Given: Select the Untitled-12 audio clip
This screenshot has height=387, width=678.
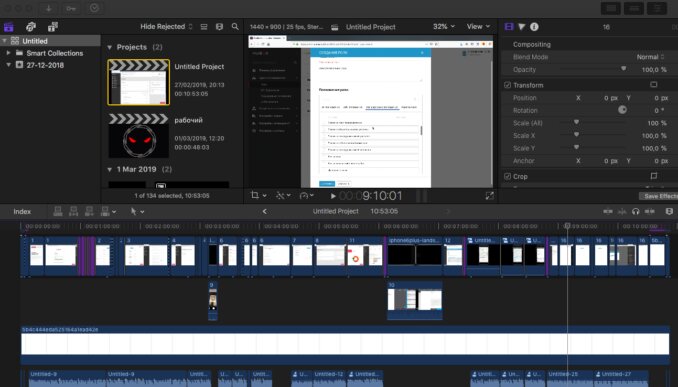Looking at the screenshot, I should 330,378.
